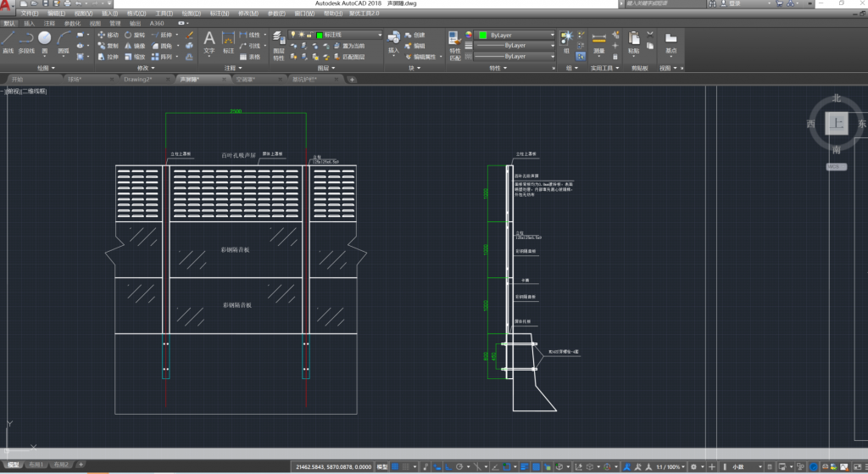Open the File (文件) menu

click(x=29, y=14)
